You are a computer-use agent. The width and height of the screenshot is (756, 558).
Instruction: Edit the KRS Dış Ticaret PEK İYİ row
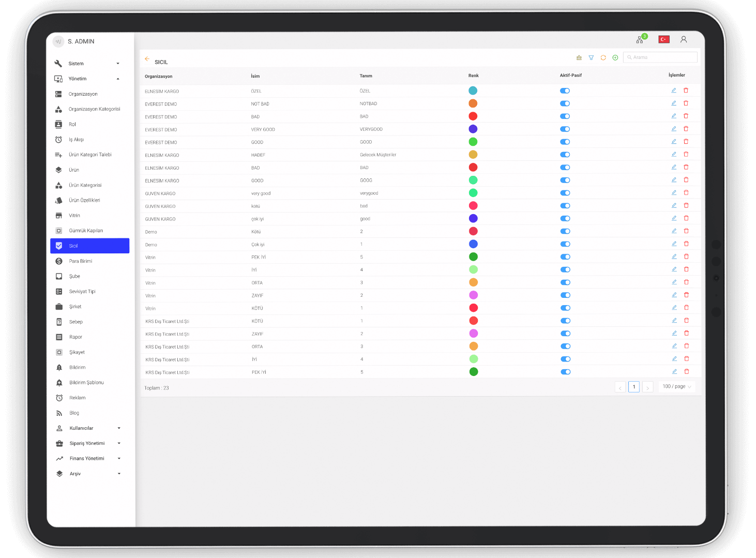[x=674, y=371]
